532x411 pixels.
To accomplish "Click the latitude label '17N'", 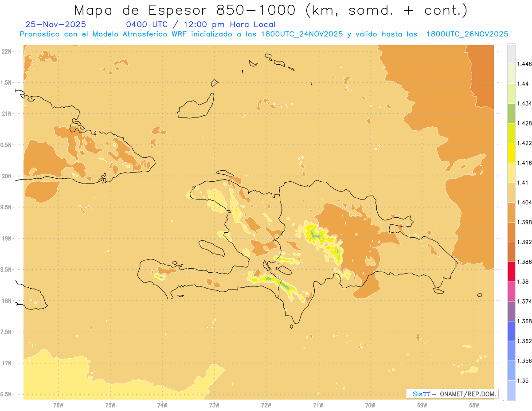I will (x=7, y=363).
